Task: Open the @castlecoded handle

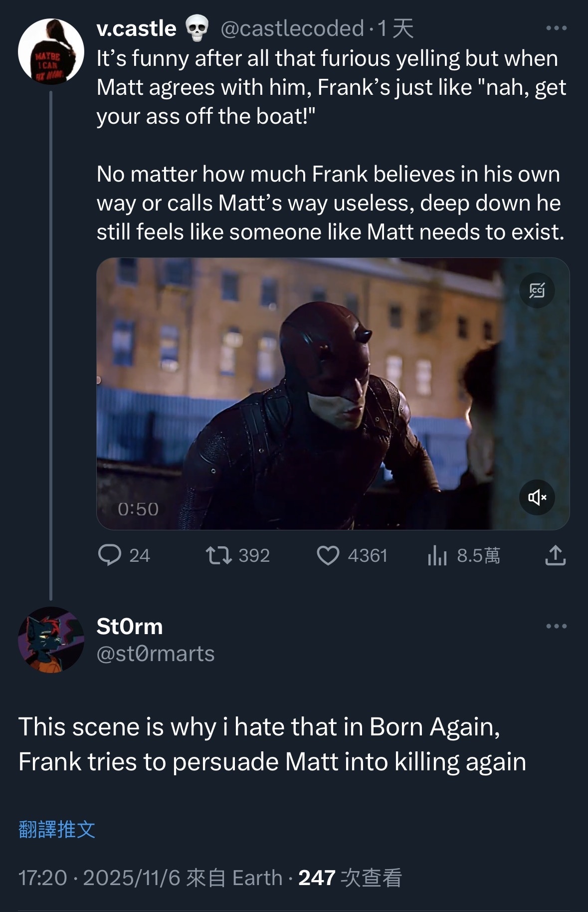Action: pos(292,28)
